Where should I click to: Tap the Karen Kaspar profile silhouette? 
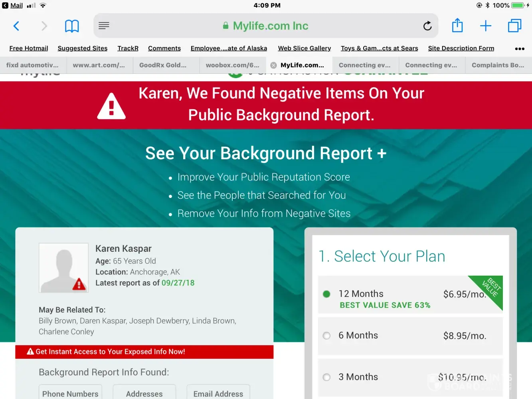click(63, 268)
